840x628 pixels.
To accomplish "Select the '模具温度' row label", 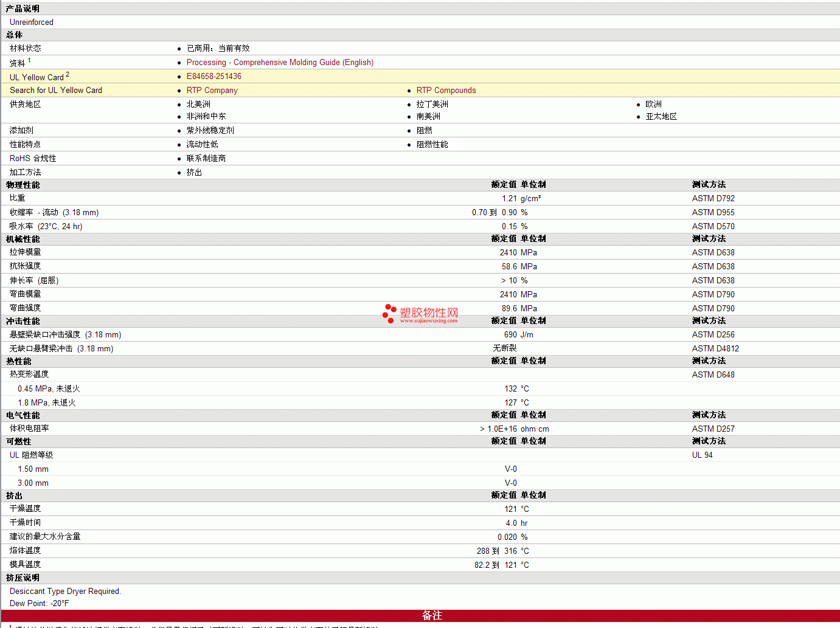I will [25, 565].
